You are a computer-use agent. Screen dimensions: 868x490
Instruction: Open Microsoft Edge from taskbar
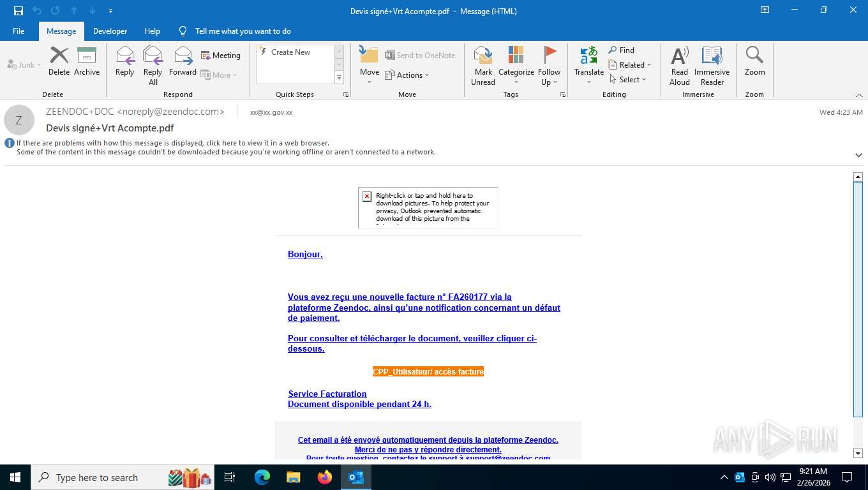(262, 477)
